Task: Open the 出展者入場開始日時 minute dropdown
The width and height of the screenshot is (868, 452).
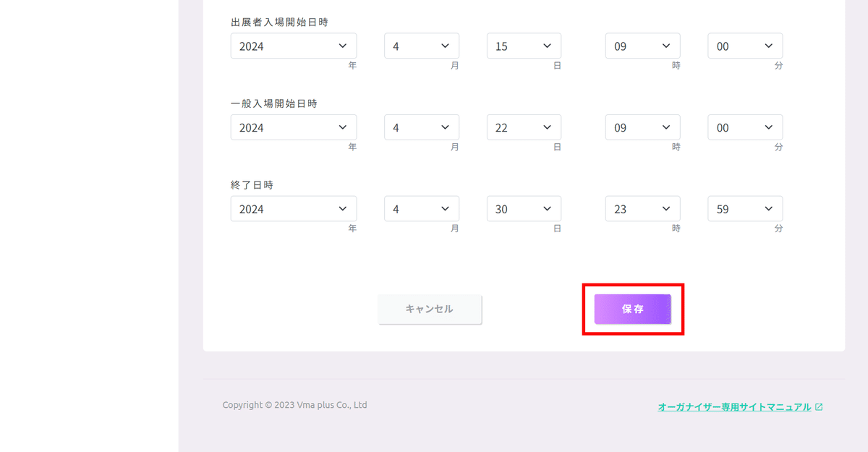Action: (x=745, y=46)
